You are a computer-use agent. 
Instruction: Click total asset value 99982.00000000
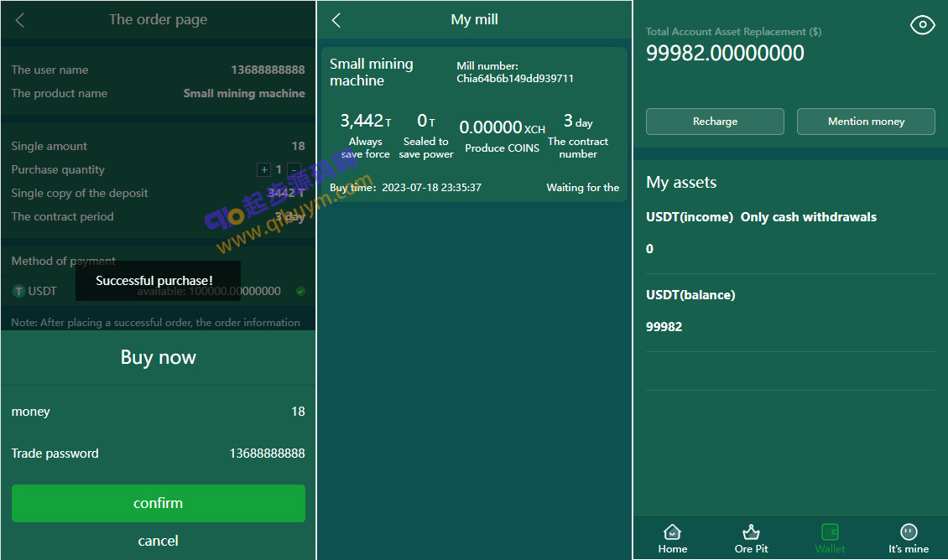(725, 53)
